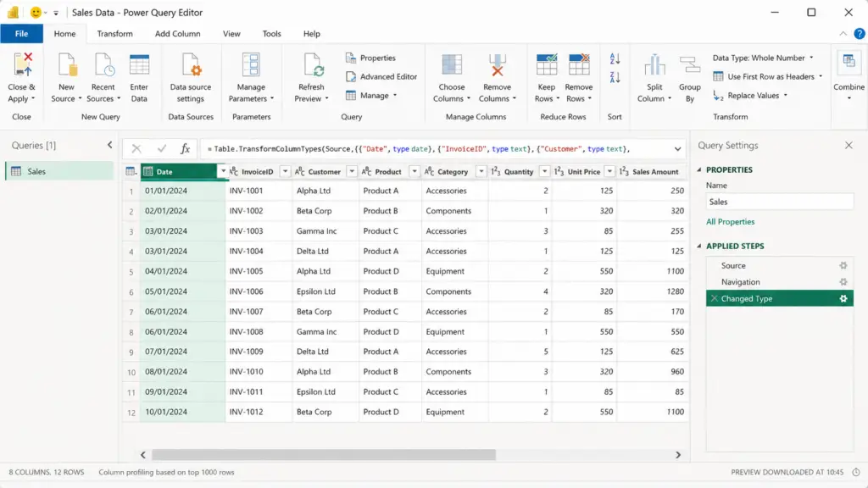The width and height of the screenshot is (868, 488).
Task: Click the Manage Parameters icon
Action: coord(251,64)
